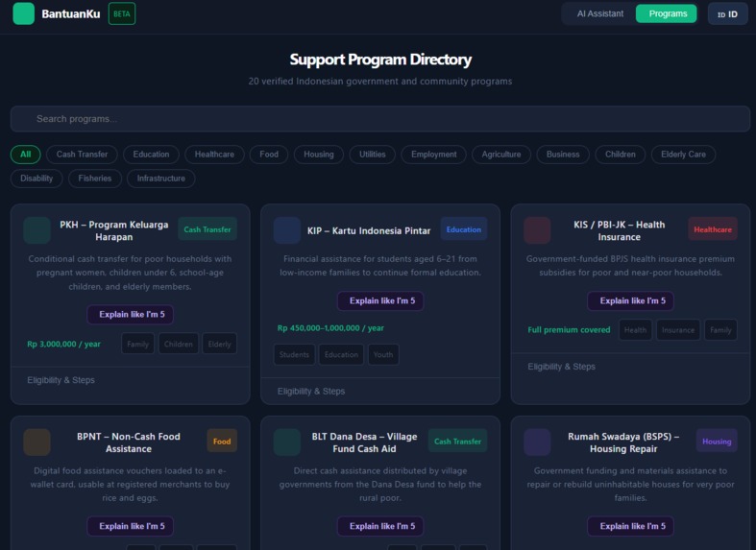Image resolution: width=756 pixels, height=550 pixels.
Task: Filter programs by Business
Action: pyautogui.click(x=563, y=155)
